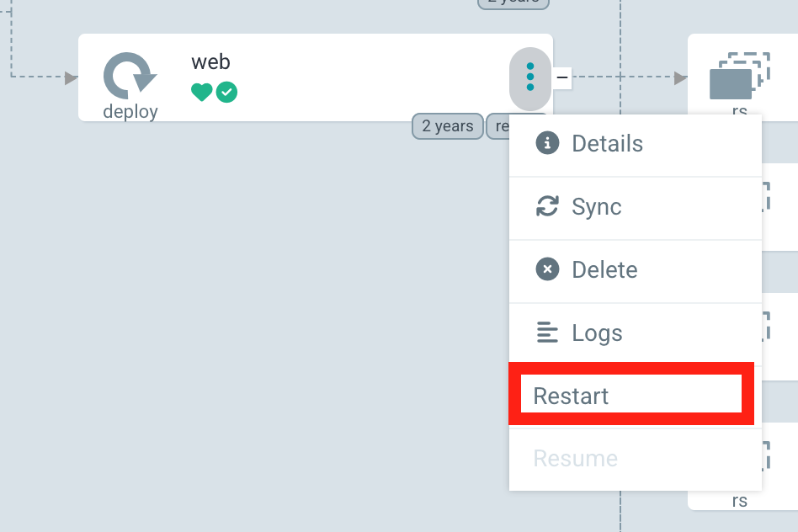Click the greyed-out Resume entry
798x532 pixels.
[576, 459]
